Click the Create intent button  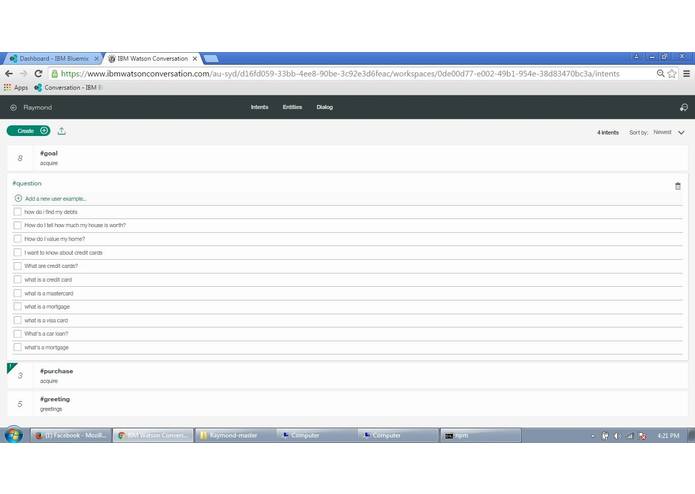coord(28,131)
